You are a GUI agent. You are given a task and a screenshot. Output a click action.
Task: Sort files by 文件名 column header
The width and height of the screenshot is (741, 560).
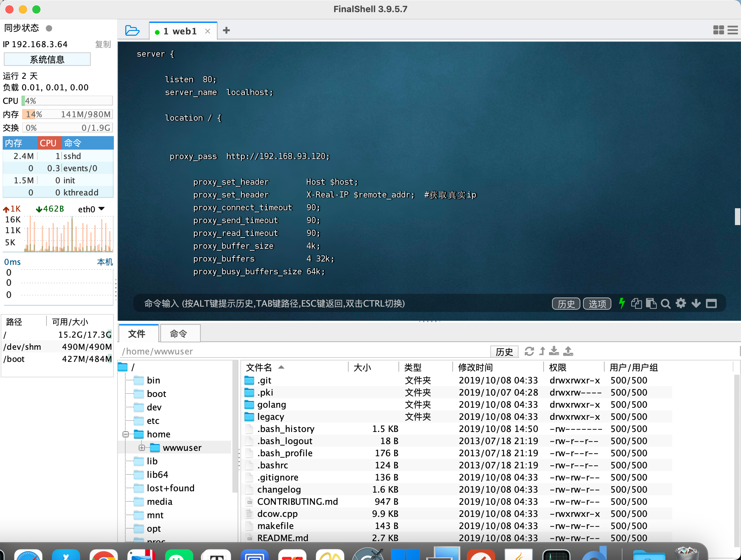[x=294, y=367]
